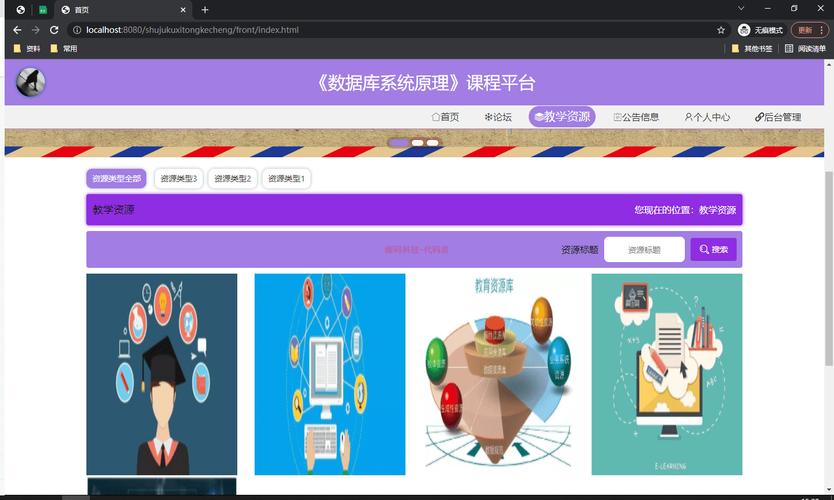
Task: Open 公告信息 announcements menu item
Action: [636, 117]
